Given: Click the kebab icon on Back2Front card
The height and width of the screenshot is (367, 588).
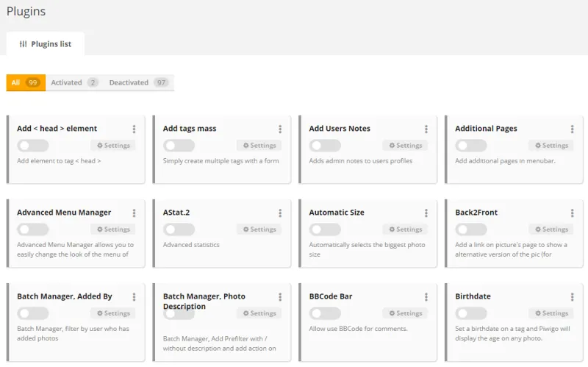Looking at the screenshot, I should [x=573, y=213].
